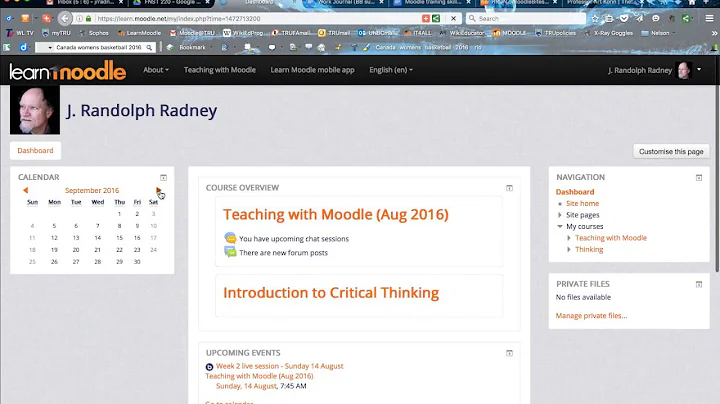Viewport: 720px width, 404px height.
Task: Switch to the FNST 220 Google browser tab
Action: click(x=172, y=2)
